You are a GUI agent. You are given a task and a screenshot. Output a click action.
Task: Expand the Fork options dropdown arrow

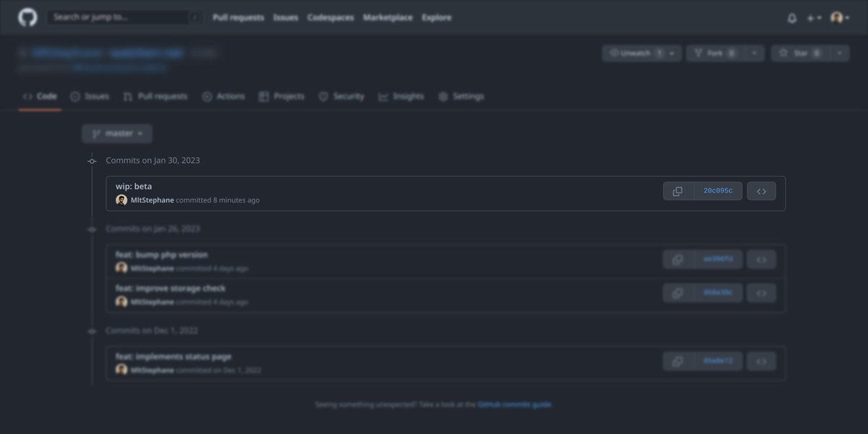pyautogui.click(x=754, y=53)
